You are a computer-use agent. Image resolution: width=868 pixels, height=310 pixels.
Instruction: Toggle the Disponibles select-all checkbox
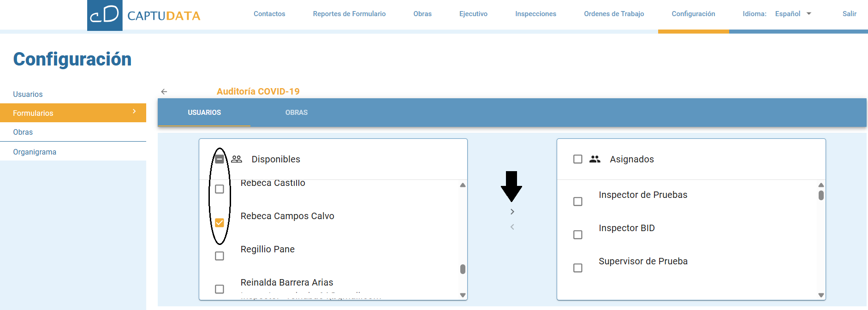click(220, 159)
